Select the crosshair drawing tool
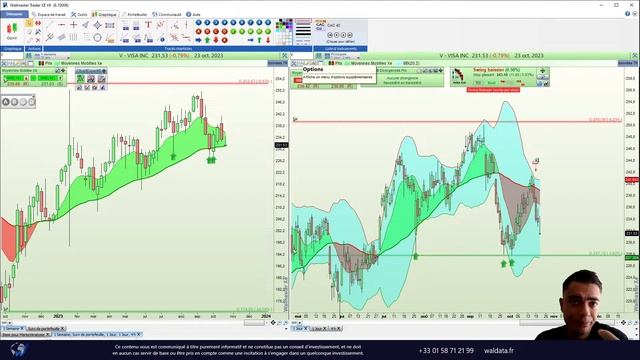 [x=73, y=25]
